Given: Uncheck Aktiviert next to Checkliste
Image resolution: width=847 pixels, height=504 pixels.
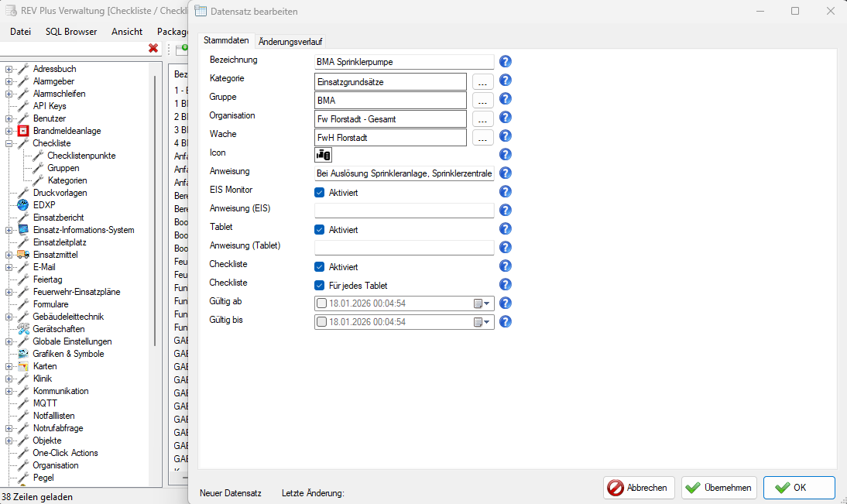Looking at the screenshot, I should 318,266.
